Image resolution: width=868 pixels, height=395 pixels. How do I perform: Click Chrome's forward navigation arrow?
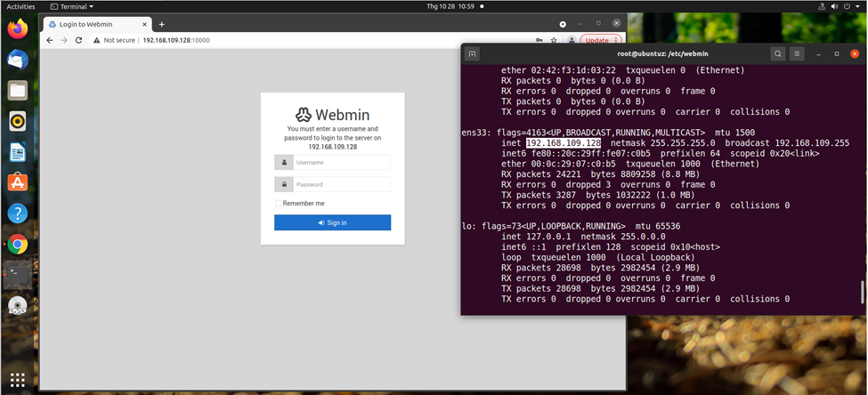[64, 40]
